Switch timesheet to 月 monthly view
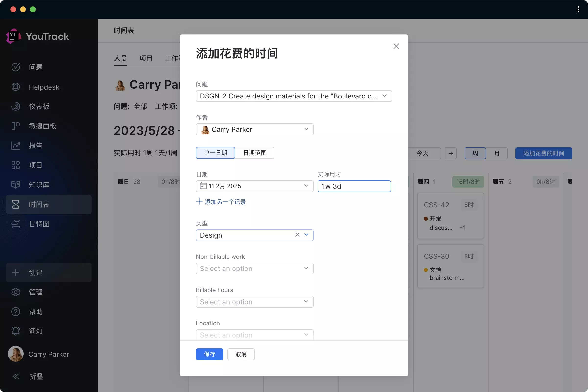The image size is (588, 392). [x=497, y=153]
